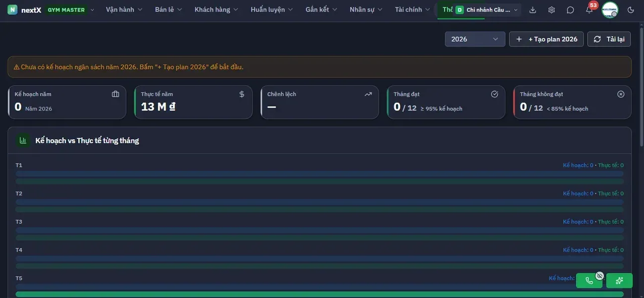The image size is (644, 298).
Task: Expand the Vận hành menu
Action: coord(124,10)
